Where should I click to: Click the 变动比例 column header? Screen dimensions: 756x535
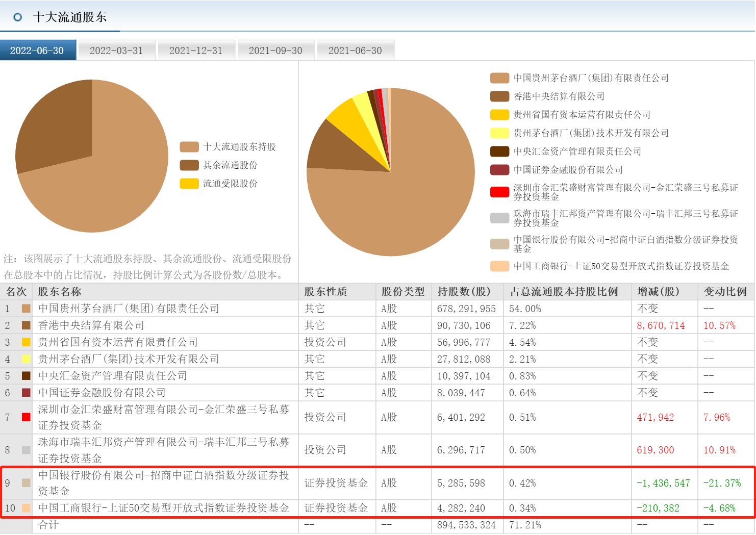tap(725, 292)
